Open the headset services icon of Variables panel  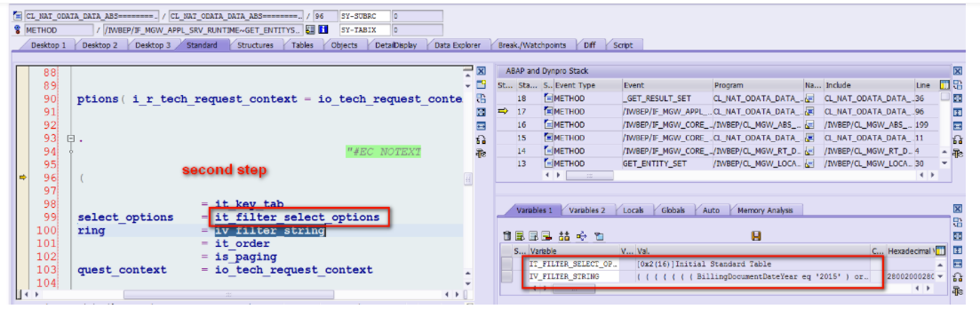(958, 278)
